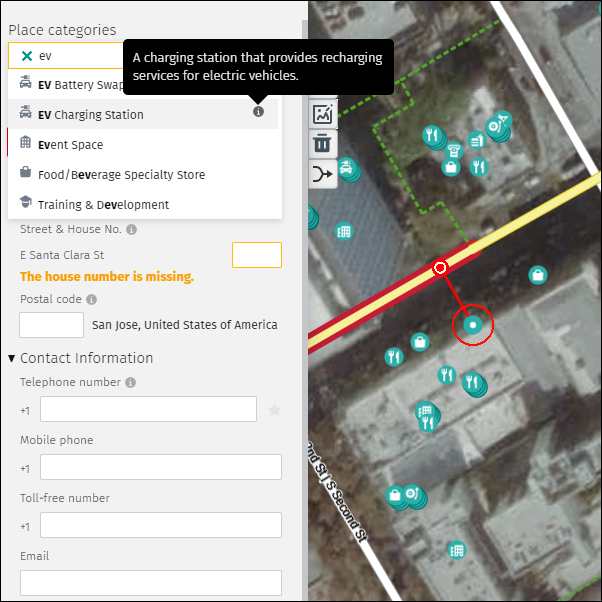Image resolution: width=602 pixels, height=602 pixels.
Task: Open the info icon beside Street & House No.
Action: tap(132, 230)
